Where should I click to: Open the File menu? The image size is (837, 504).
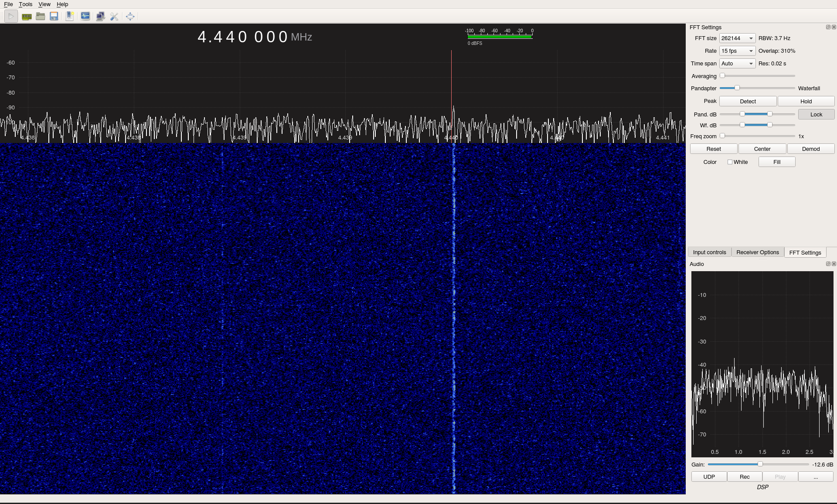pos(8,4)
